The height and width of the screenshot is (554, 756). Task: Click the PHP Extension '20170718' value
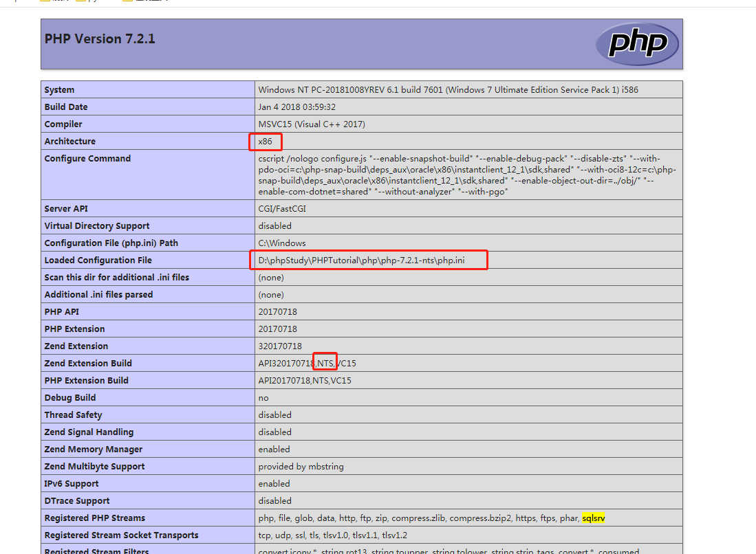[278, 329]
